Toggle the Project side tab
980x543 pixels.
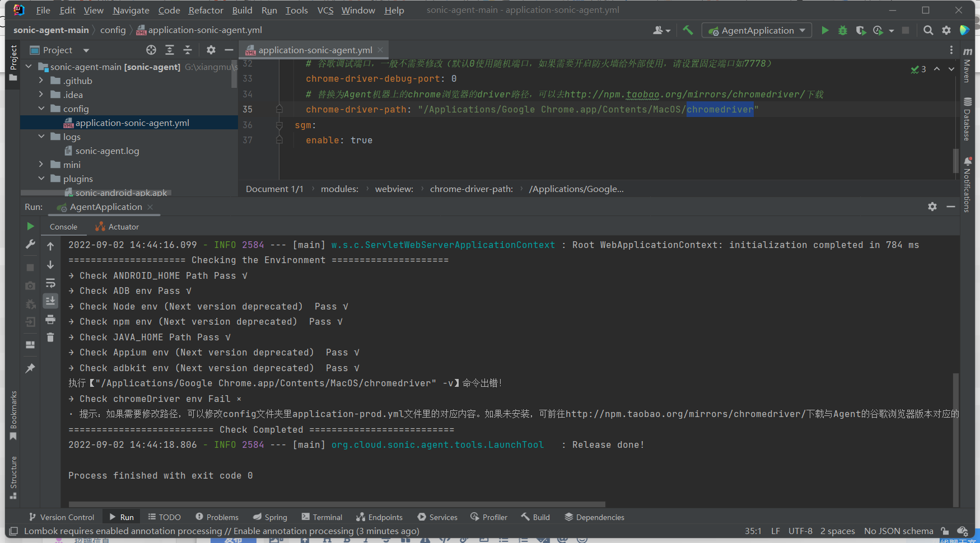pyautogui.click(x=13, y=63)
